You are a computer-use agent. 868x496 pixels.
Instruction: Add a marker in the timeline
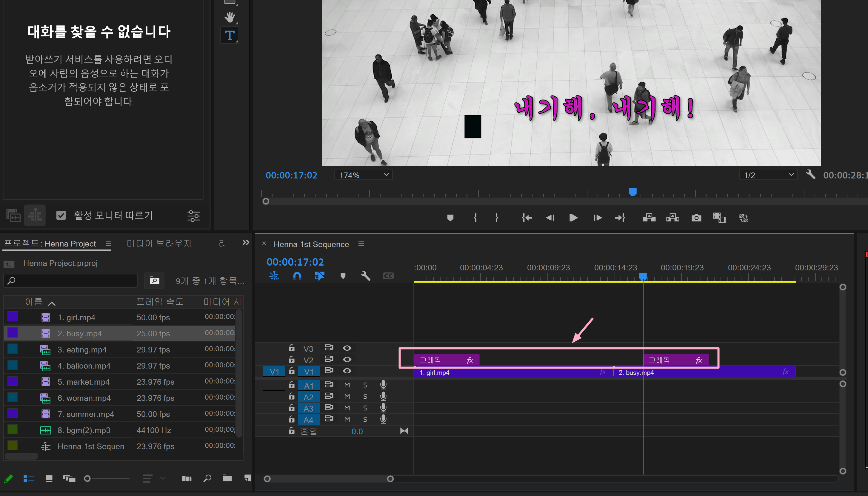(343, 276)
